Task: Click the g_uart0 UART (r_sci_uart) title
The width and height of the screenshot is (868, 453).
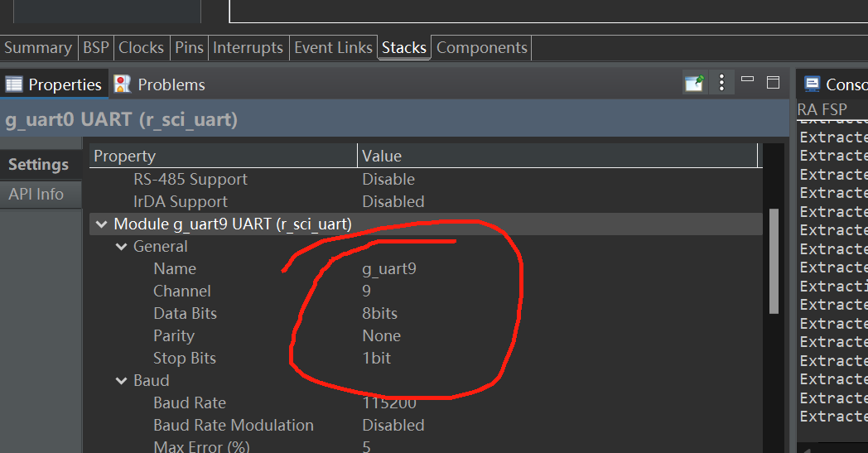Action: (121, 119)
